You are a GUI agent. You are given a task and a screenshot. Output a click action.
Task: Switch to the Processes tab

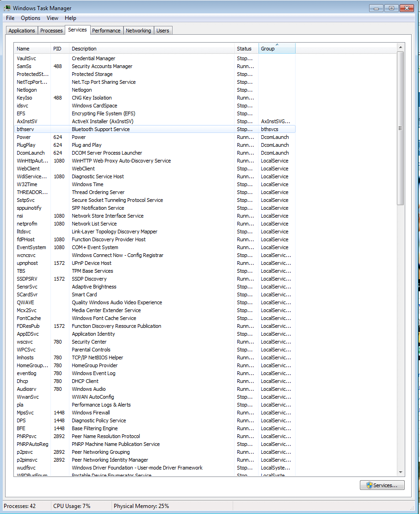click(x=51, y=31)
